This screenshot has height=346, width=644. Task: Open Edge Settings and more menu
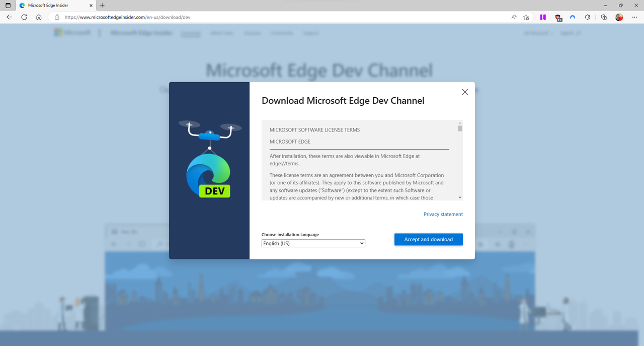634,17
